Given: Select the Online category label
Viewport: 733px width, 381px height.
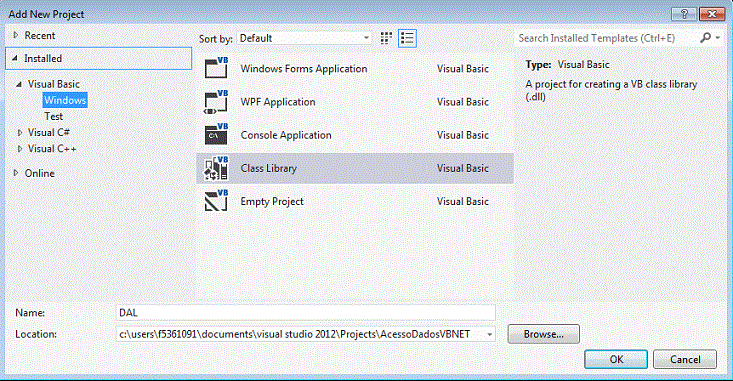Looking at the screenshot, I should coord(40,173).
